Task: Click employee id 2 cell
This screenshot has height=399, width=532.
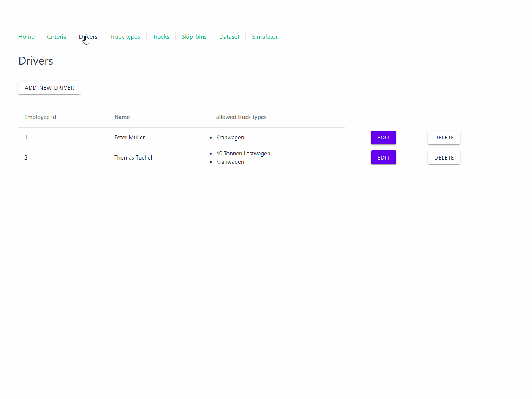Action: tap(26, 158)
